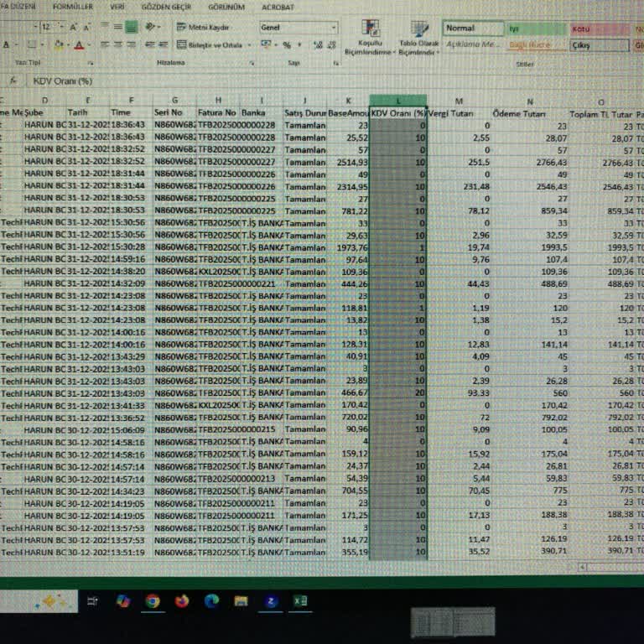Open the GÖRÜNÜM ribbon tab
Viewport: 644px width, 644px height.
[226, 7]
